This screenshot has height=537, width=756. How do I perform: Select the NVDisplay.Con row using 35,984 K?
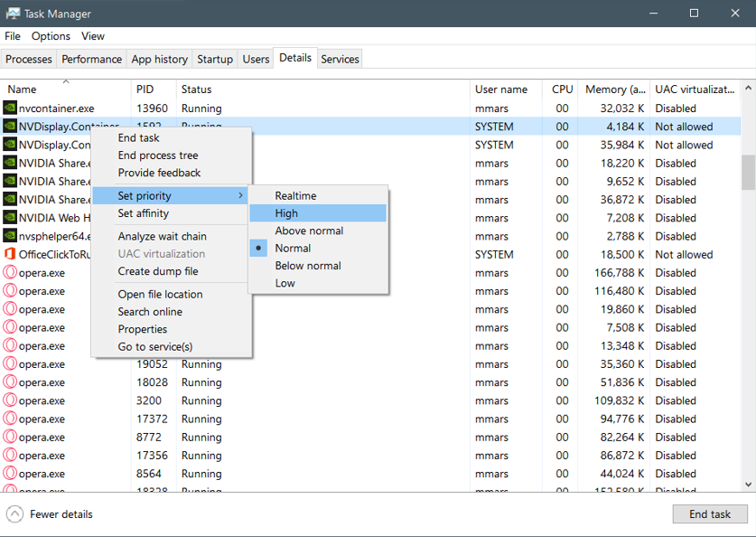pos(370,145)
